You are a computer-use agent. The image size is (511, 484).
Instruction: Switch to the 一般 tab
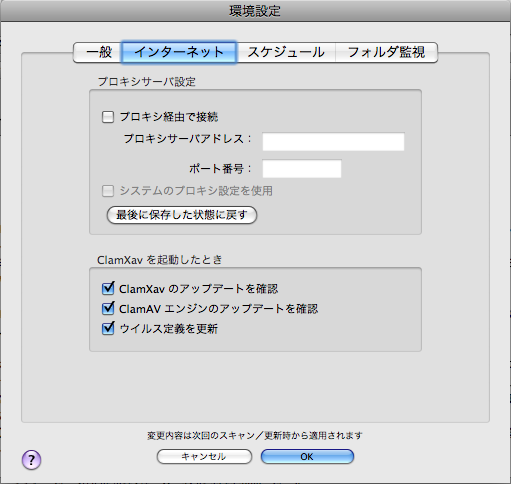click(x=98, y=52)
